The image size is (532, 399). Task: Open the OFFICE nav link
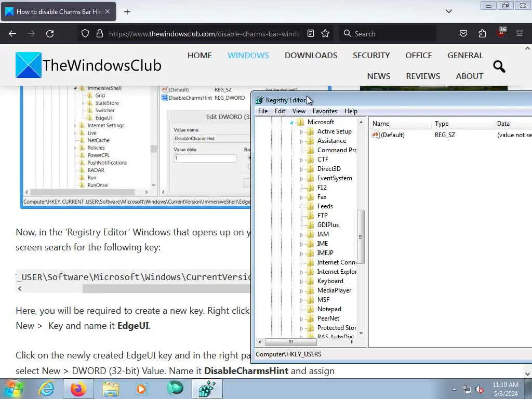point(419,55)
